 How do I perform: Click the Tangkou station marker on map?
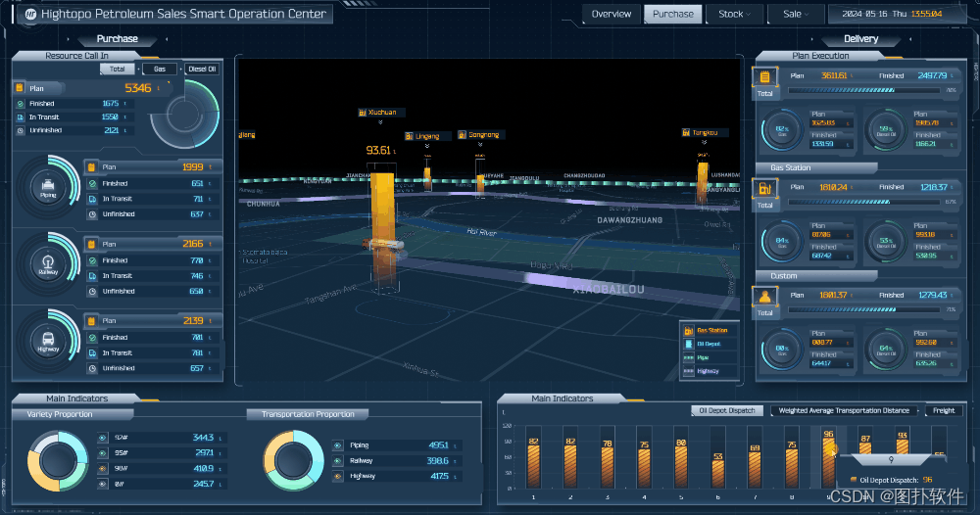pyautogui.click(x=704, y=132)
